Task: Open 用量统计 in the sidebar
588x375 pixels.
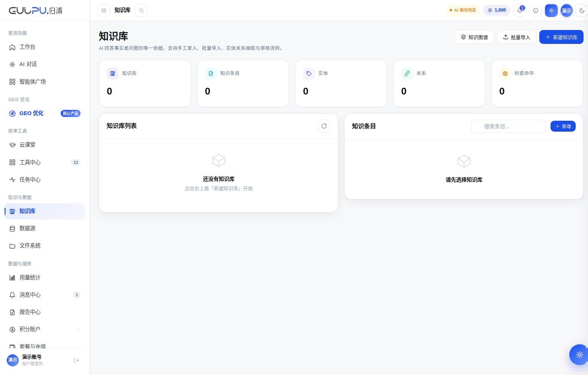Action: [45, 277]
